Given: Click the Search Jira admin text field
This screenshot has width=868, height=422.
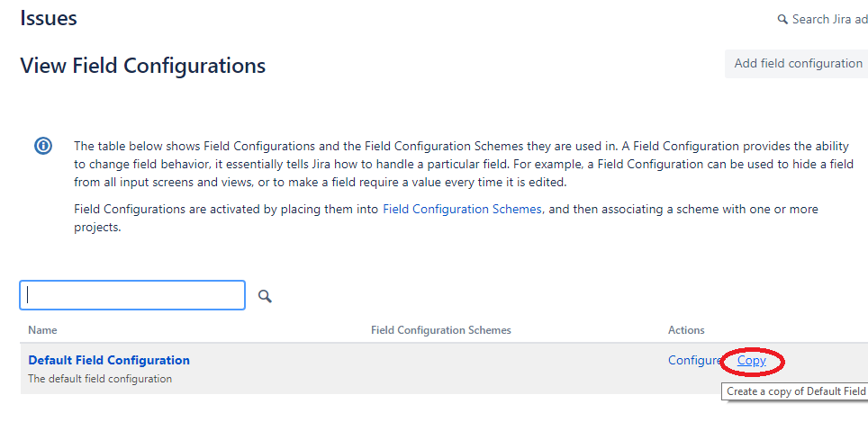Looking at the screenshot, I should click(828, 19).
